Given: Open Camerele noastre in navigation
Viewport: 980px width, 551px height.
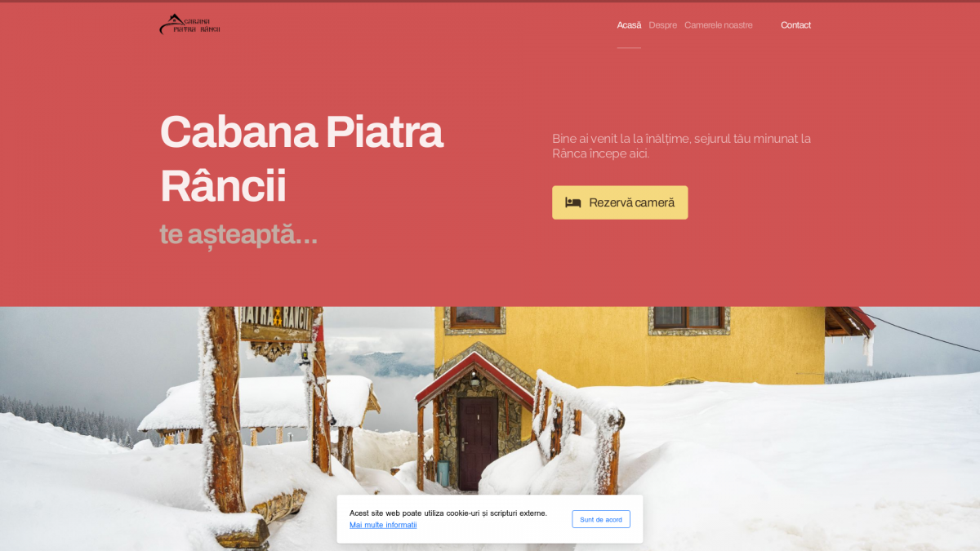Looking at the screenshot, I should [719, 25].
